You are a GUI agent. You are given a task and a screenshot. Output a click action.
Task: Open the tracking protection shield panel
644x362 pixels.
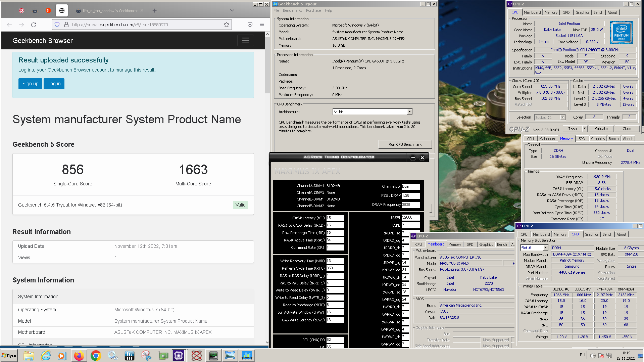click(57, 25)
